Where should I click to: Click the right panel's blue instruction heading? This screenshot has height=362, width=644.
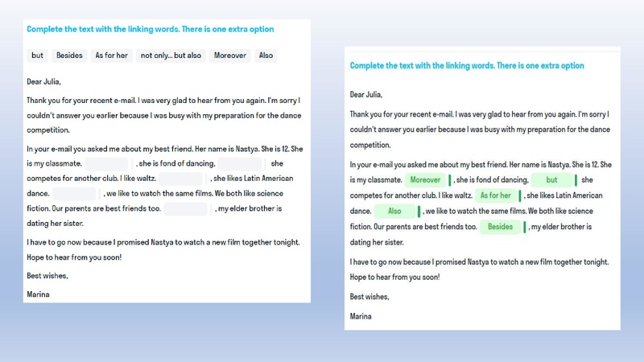coord(467,66)
